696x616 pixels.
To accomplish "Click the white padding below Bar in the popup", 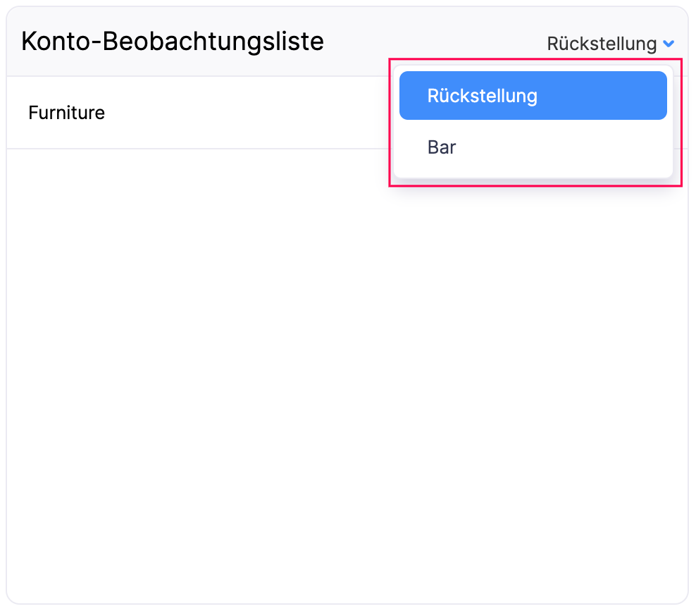I will point(533,171).
